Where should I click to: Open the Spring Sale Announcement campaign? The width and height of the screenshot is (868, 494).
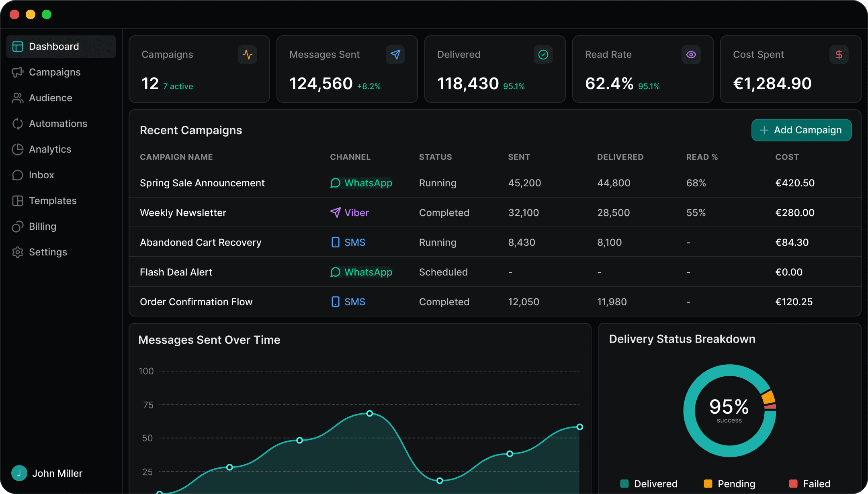pos(202,183)
